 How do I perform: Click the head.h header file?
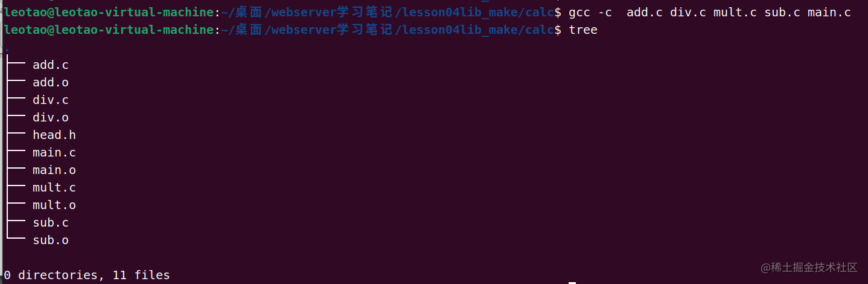(54, 135)
